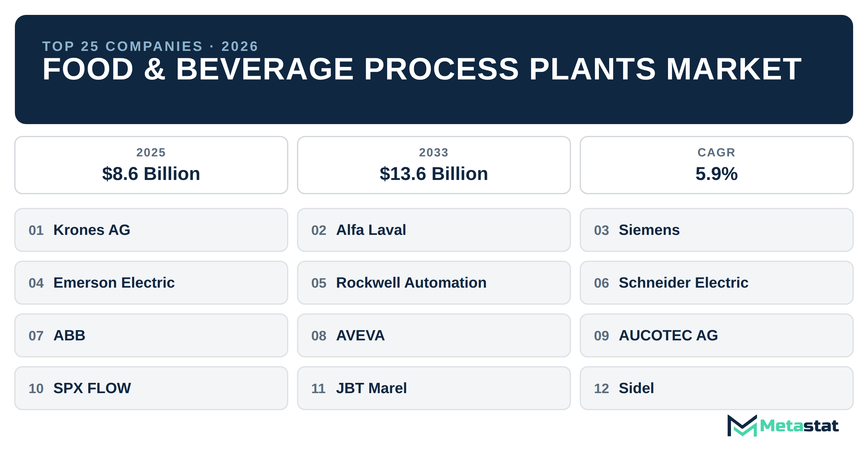The image size is (868, 453).
Task: Click the '2033' stat label
Action: pos(434,152)
